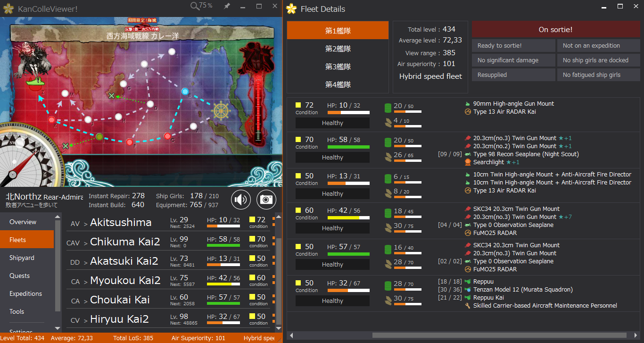Click the Resupplied status box
This screenshot has width=644, height=343.
coord(513,75)
